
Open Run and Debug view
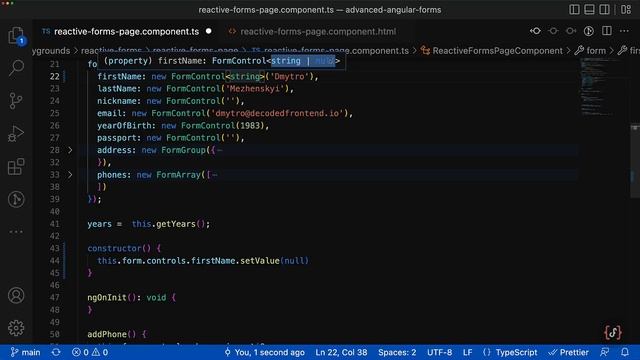point(16,133)
